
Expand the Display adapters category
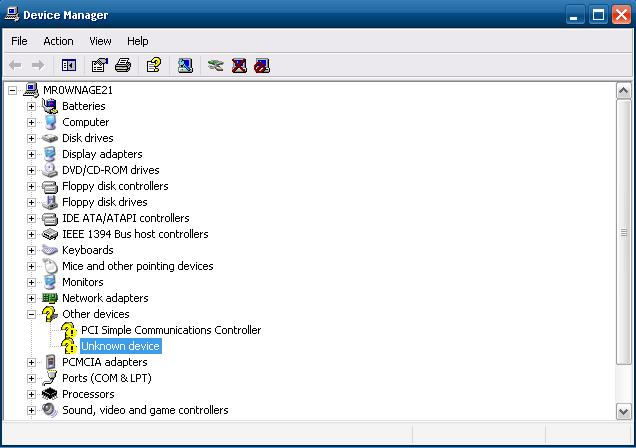point(32,154)
